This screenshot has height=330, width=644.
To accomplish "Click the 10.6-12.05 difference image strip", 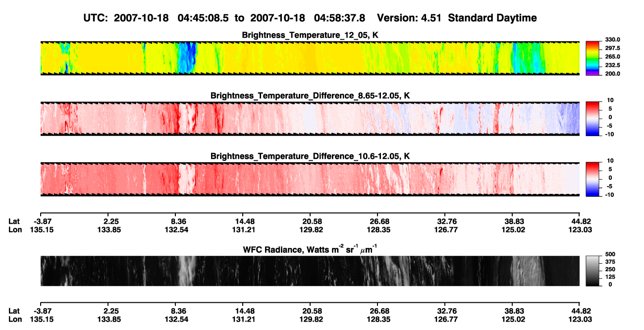I will [310, 179].
